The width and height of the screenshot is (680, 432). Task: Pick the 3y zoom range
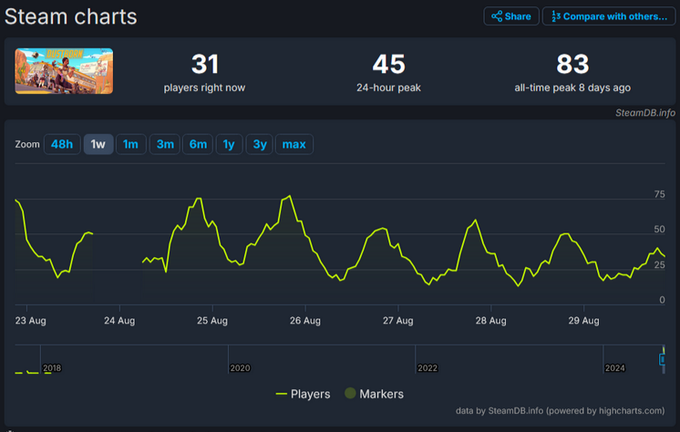tap(259, 145)
